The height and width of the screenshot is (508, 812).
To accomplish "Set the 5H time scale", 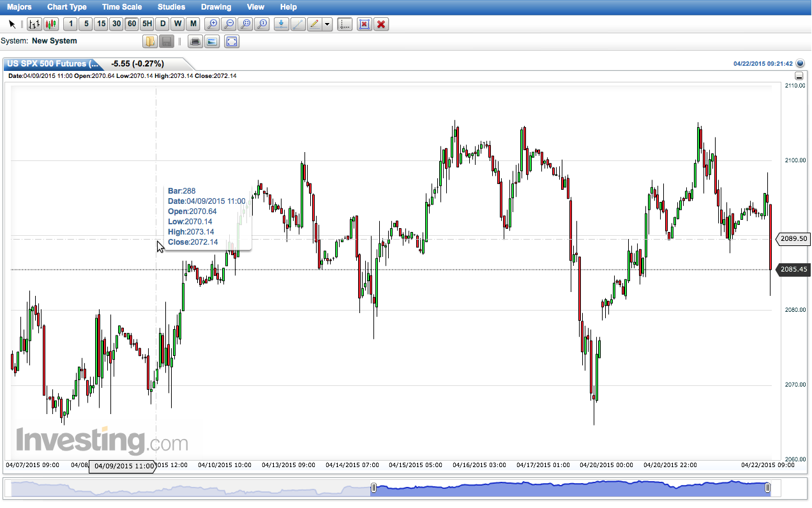I will (147, 24).
